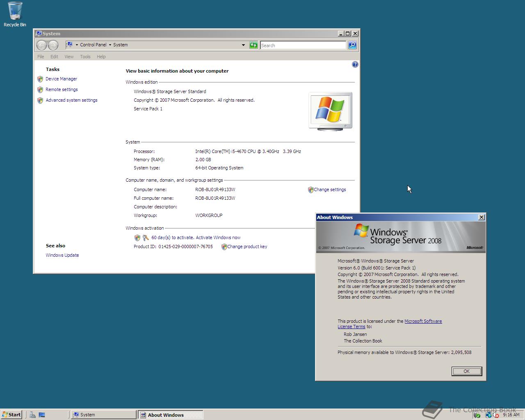Click Show Desktop icon in Quick Launch

[x=42, y=415]
